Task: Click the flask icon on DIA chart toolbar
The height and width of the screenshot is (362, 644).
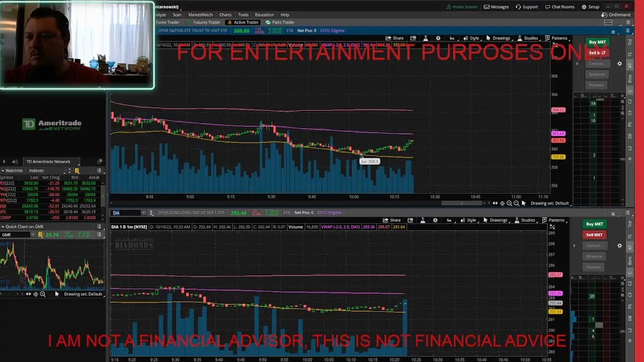Action: point(423,220)
